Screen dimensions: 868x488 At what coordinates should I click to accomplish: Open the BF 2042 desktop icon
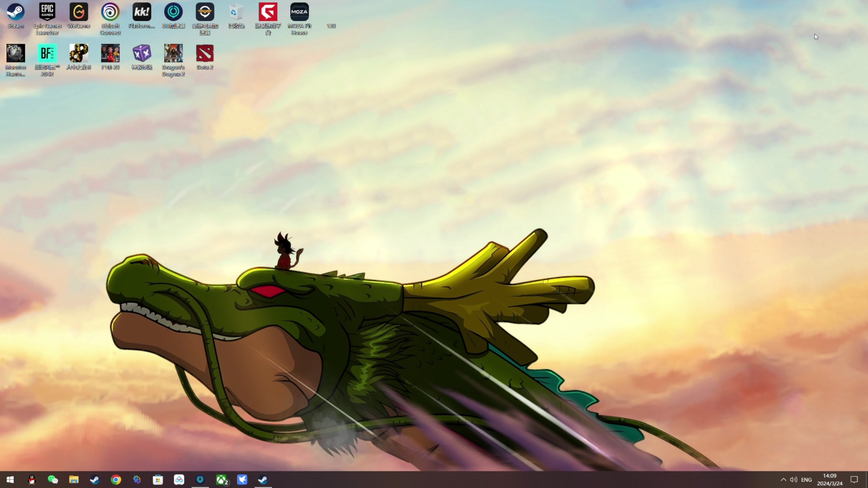tap(47, 54)
